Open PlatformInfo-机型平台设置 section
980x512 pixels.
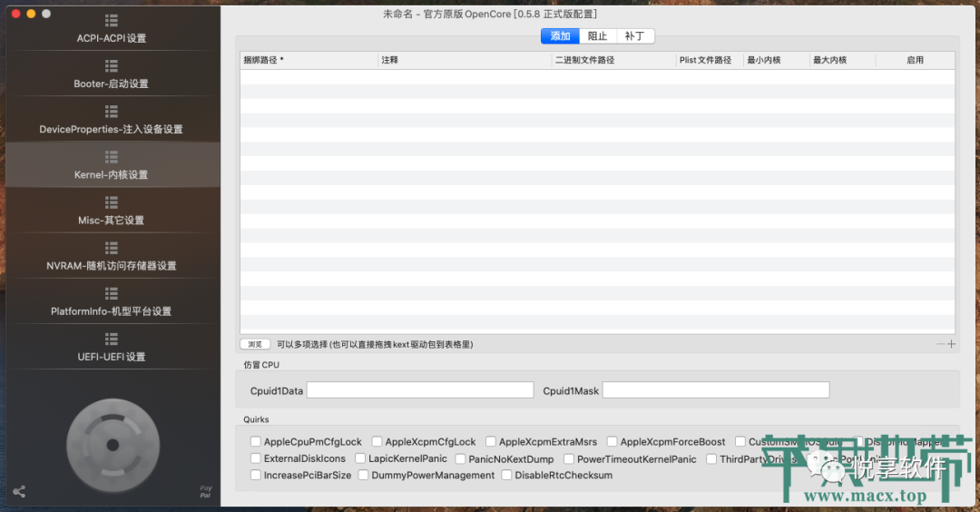112,302
